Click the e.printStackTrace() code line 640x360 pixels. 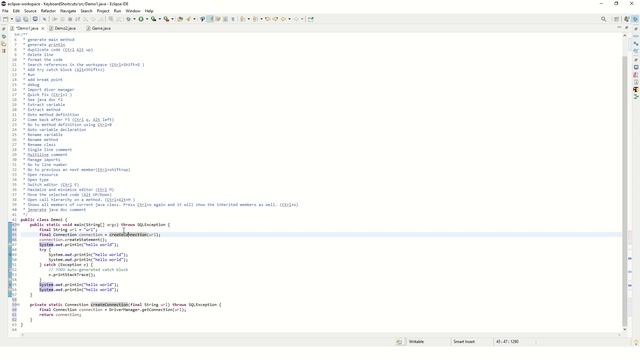72,275
